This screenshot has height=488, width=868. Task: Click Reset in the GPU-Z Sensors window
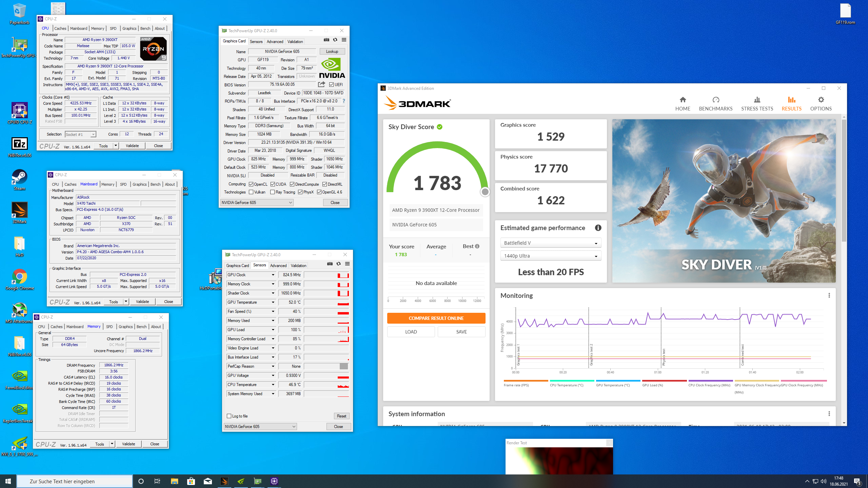341,416
